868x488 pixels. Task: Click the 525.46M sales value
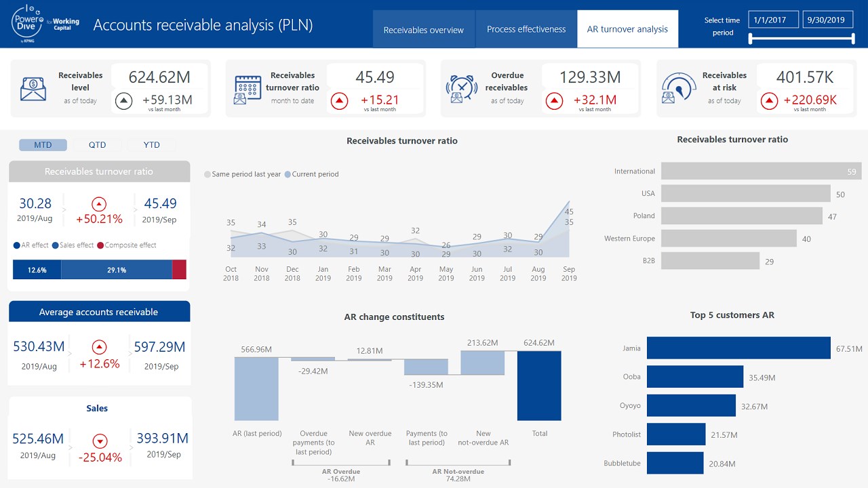coord(39,438)
